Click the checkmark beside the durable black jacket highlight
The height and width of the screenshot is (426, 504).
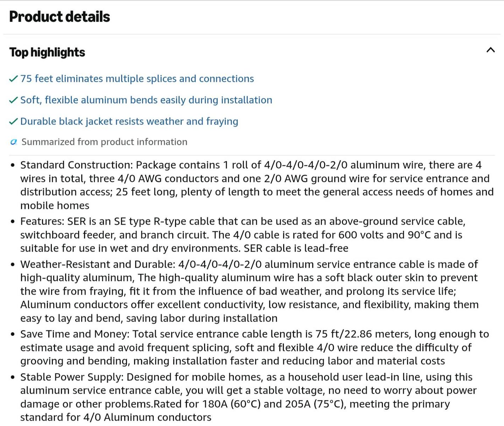(13, 121)
